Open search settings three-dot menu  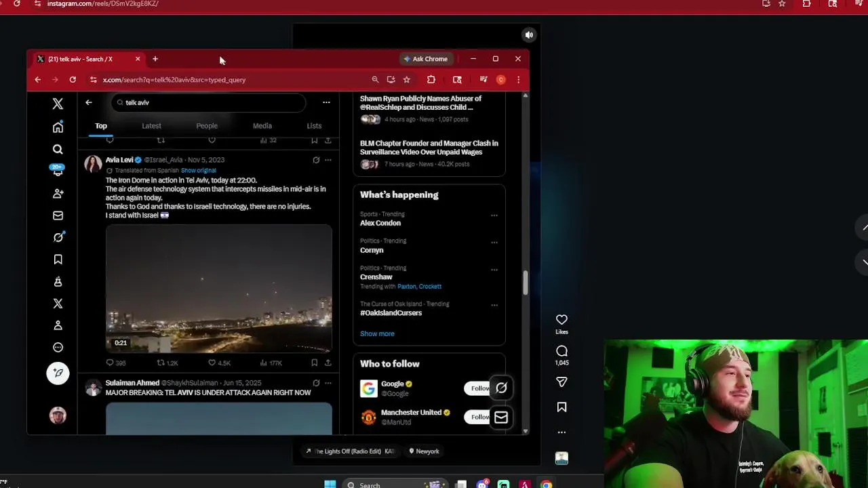(326, 102)
